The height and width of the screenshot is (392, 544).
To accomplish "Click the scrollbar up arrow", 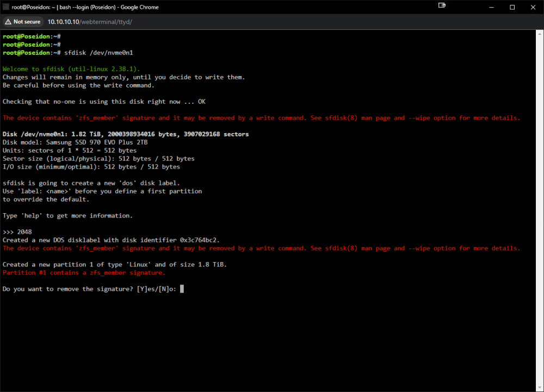I will pos(540,34).
